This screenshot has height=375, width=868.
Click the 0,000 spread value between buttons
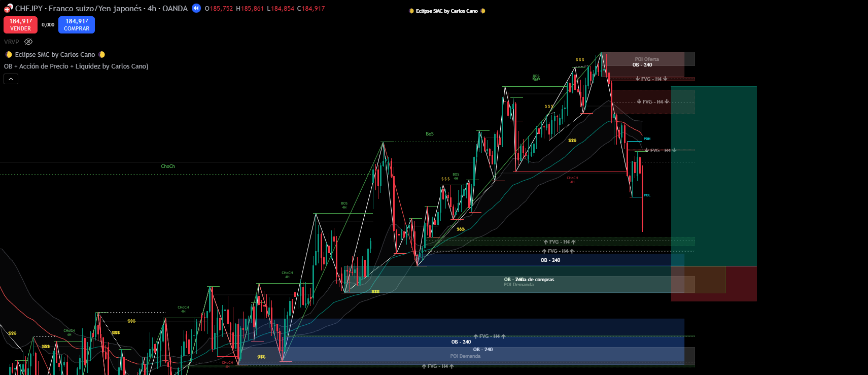click(x=48, y=25)
